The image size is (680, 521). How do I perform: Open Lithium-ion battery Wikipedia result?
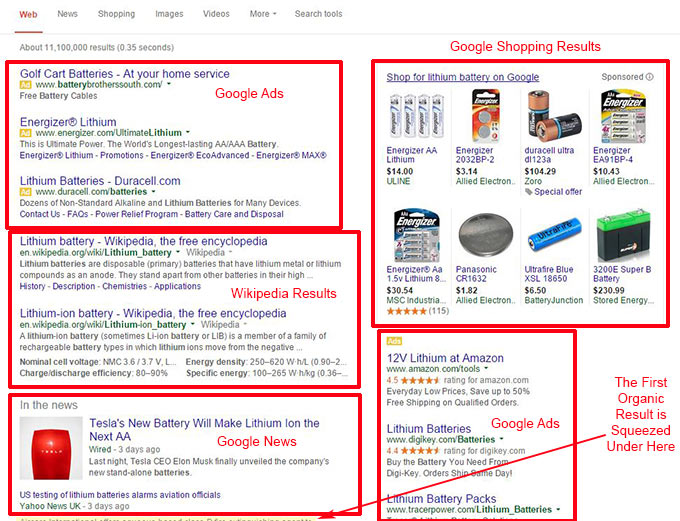tap(153, 313)
